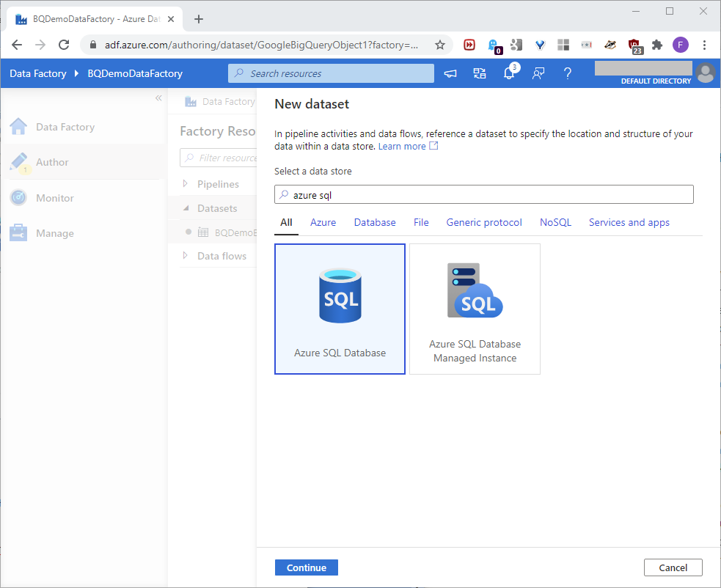Image resolution: width=721 pixels, height=588 pixels.
Task: Click the data store search field
Action: pos(484,194)
